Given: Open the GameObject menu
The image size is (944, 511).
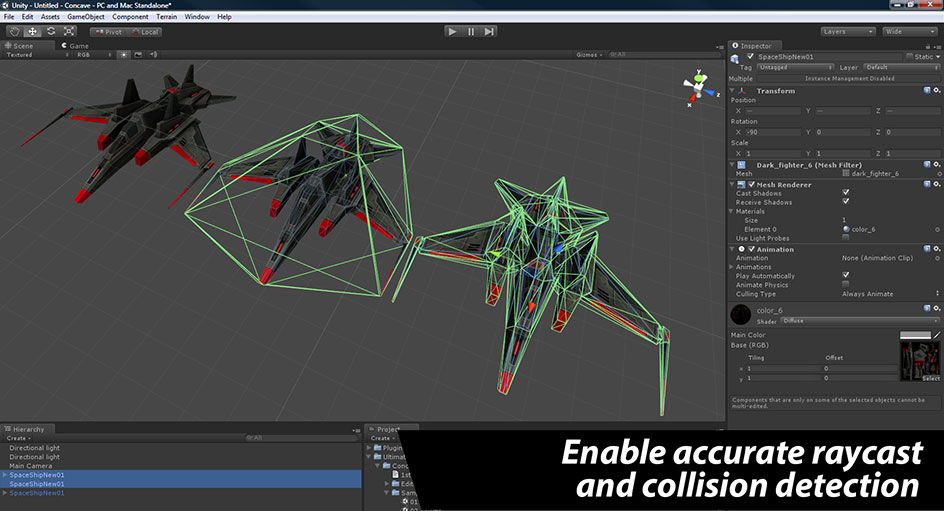Looking at the screenshot, I should click(85, 17).
